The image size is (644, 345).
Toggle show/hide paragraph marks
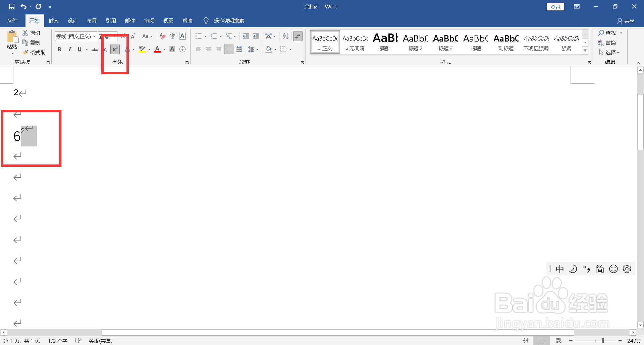click(298, 36)
